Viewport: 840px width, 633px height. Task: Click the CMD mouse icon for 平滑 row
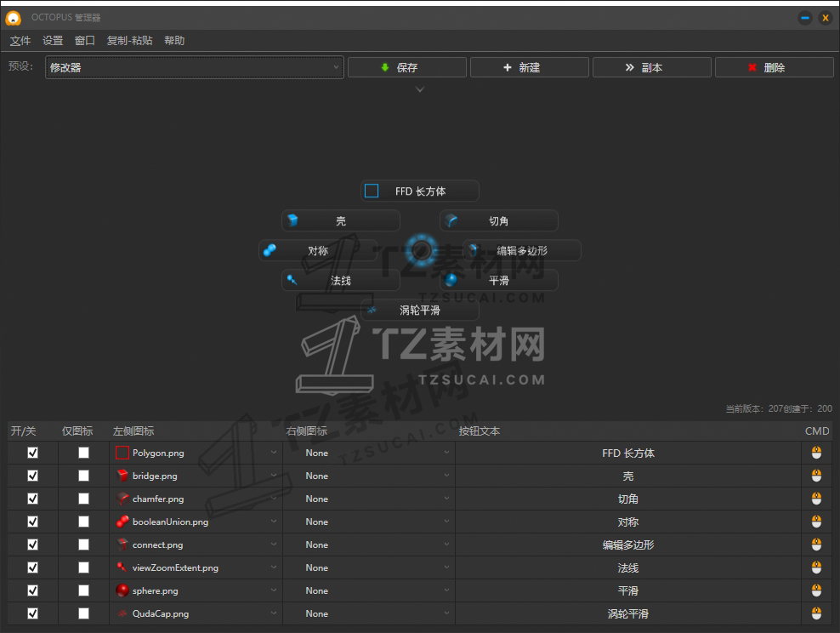click(x=816, y=590)
